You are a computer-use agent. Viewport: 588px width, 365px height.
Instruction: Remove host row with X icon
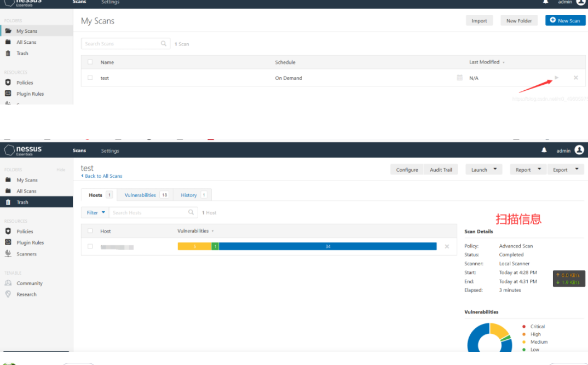pyautogui.click(x=447, y=247)
